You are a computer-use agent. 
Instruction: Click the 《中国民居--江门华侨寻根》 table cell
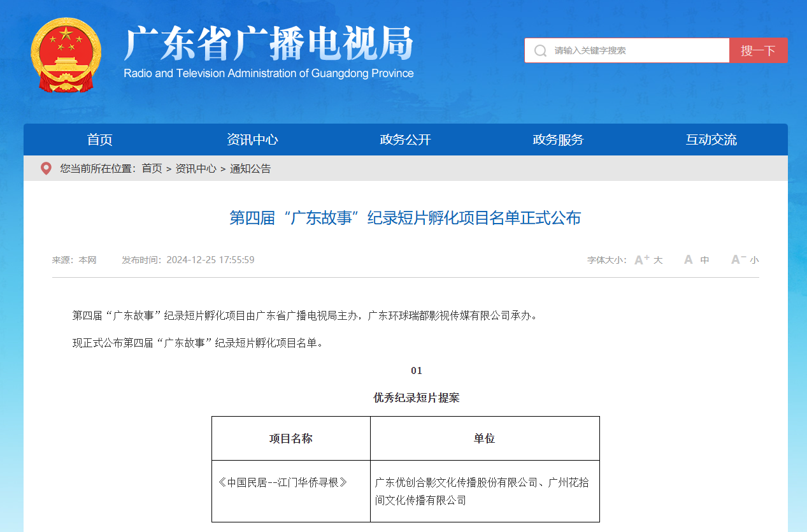click(x=291, y=491)
